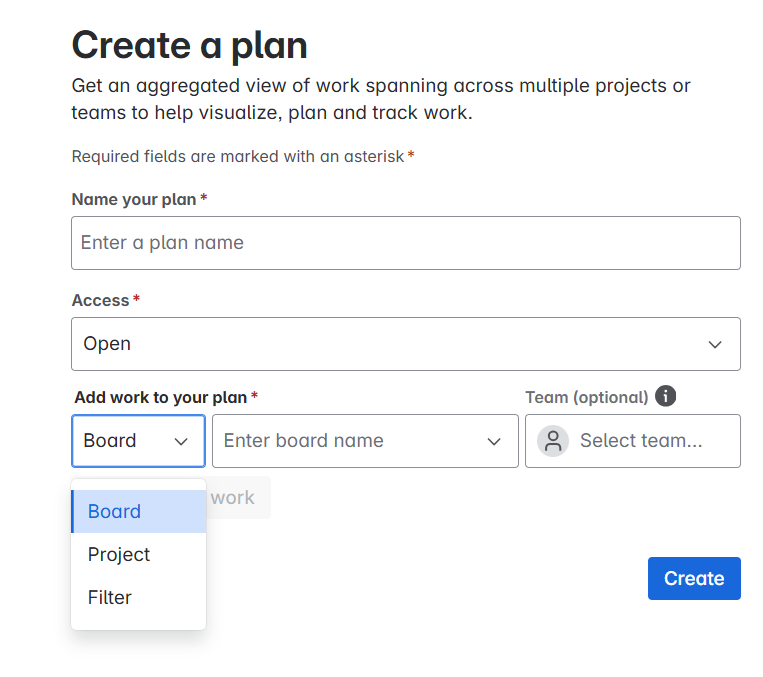Click the chevron in the board name field
Screen dimensions: 763x677
[x=494, y=441]
